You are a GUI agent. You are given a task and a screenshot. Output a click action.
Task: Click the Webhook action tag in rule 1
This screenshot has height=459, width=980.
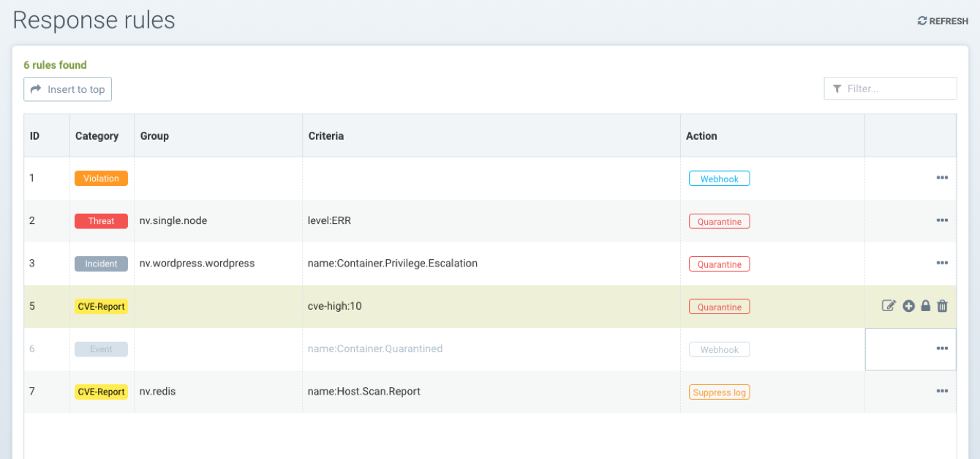pos(719,179)
